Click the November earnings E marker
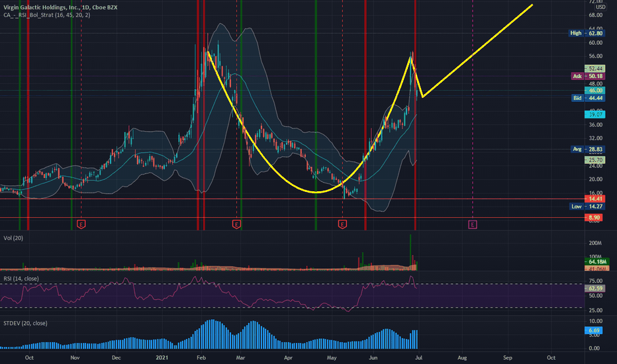Screen dimensions: 617x364 point(81,224)
